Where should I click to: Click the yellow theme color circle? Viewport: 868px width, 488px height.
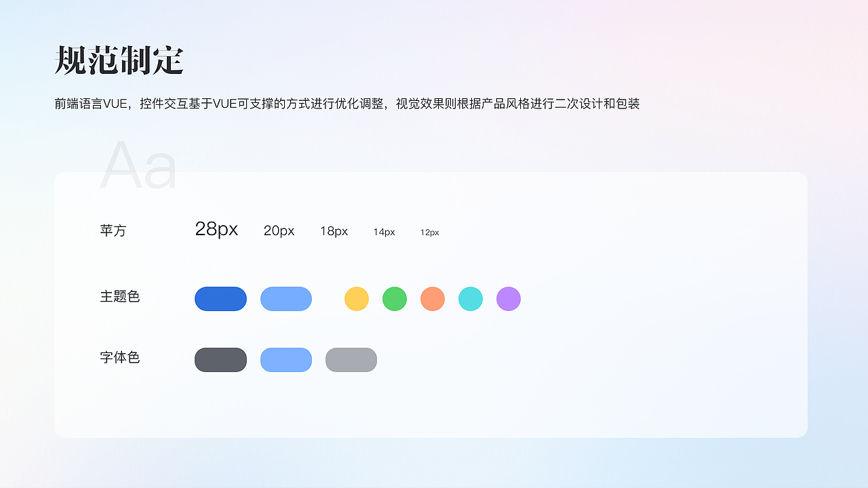coord(356,298)
